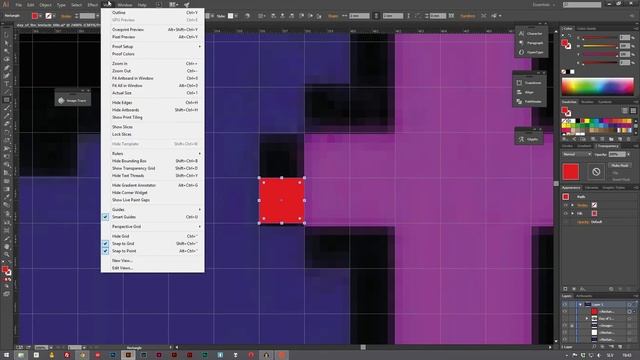Expand the Stroke row in Appearance panel
The height and width of the screenshot is (360, 640).
tap(572, 205)
